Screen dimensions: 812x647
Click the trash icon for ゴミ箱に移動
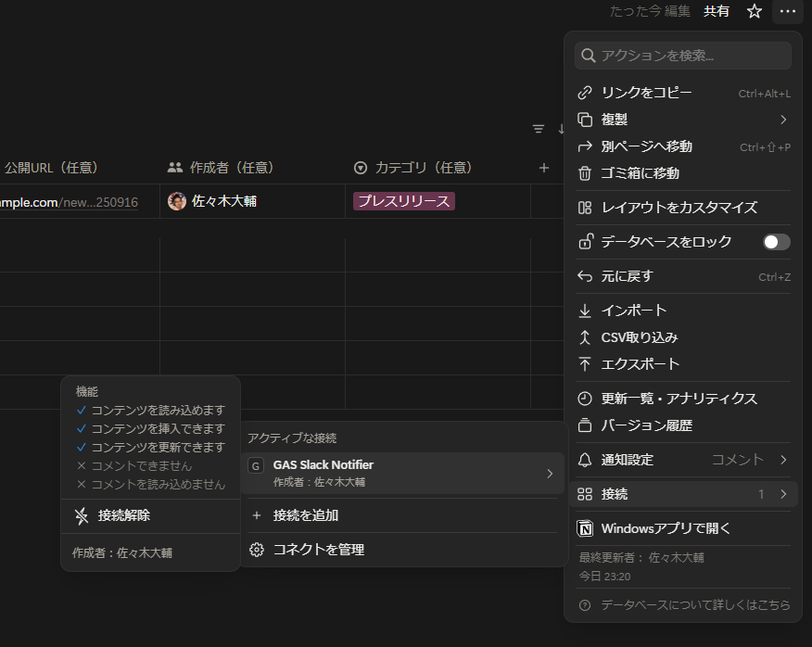pyautogui.click(x=585, y=173)
